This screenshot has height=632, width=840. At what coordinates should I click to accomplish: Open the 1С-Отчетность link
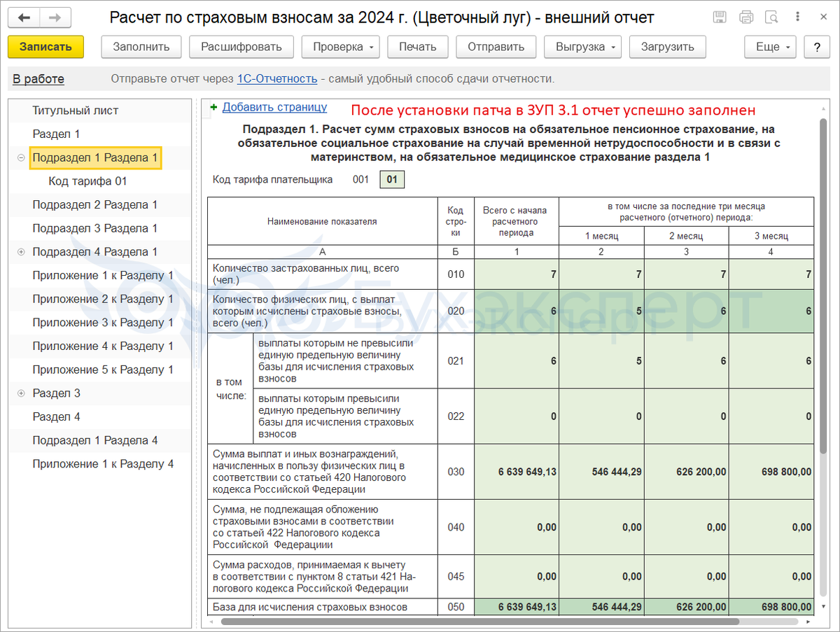click(x=277, y=79)
